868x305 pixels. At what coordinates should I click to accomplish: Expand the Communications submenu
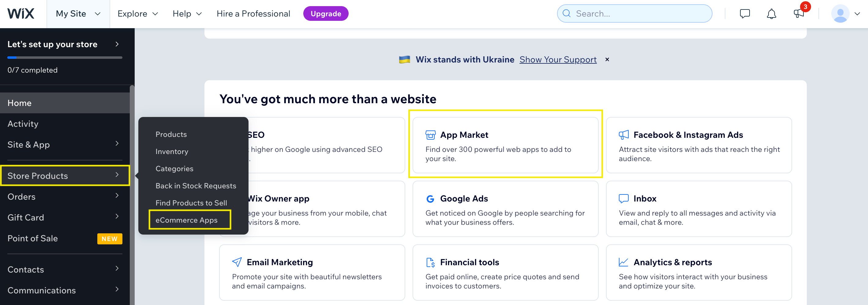click(x=117, y=289)
